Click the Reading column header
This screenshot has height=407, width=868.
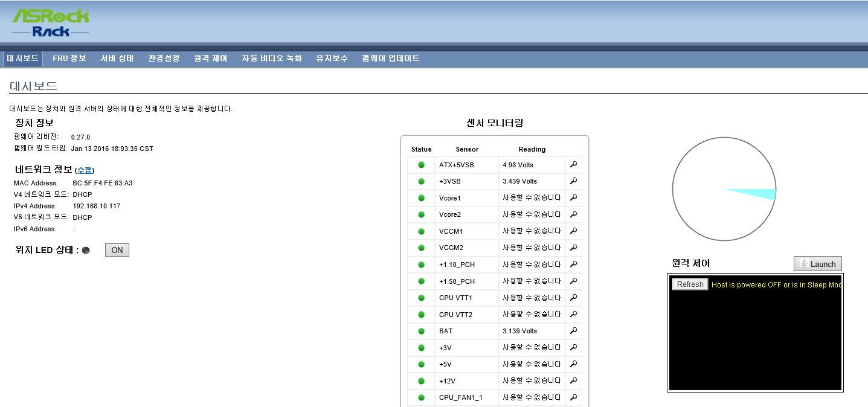click(x=532, y=149)
